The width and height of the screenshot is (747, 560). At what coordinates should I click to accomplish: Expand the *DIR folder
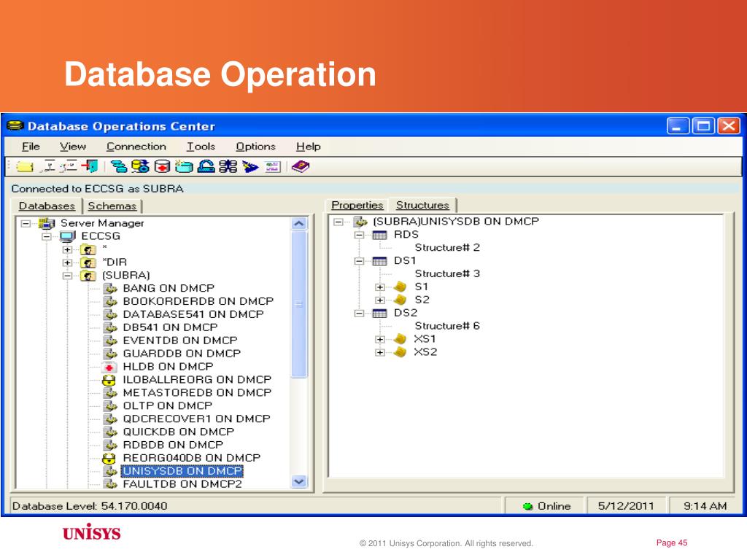67,262
